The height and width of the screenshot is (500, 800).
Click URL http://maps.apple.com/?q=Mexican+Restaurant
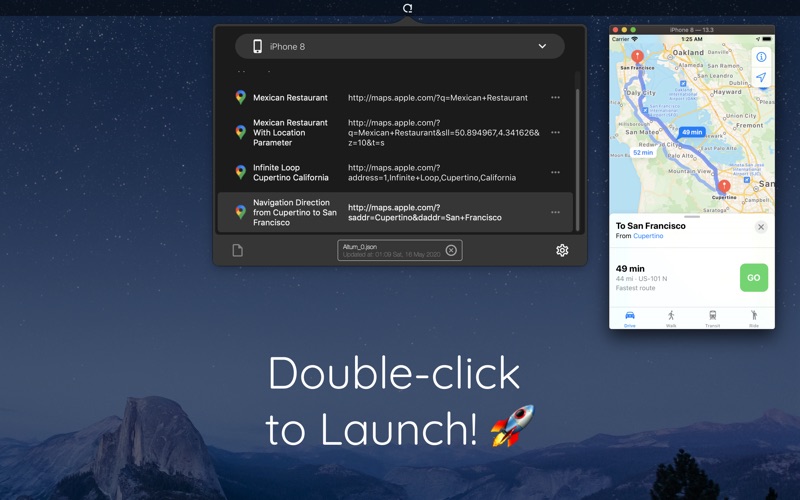(x=438, y=97)
